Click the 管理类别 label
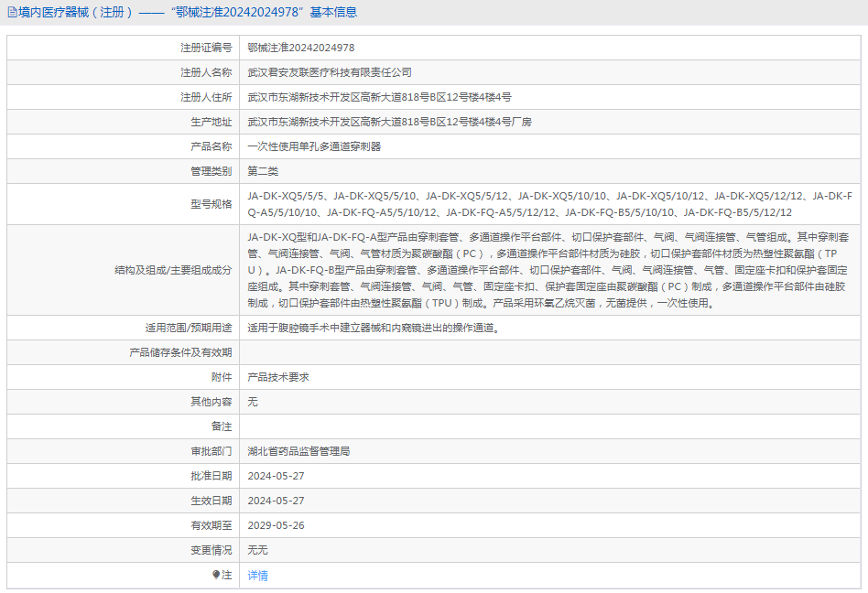This screenshot has width=868, height=593. pos(211,171)
